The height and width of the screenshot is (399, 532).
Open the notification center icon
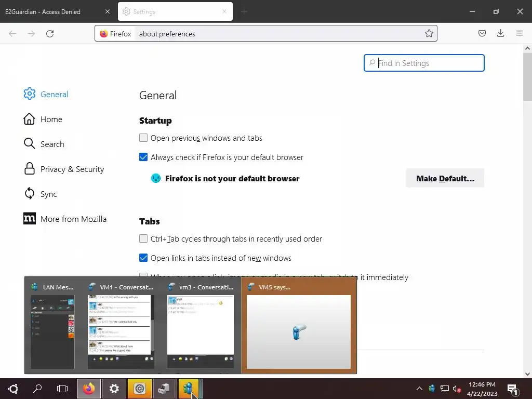click(512, 389)
